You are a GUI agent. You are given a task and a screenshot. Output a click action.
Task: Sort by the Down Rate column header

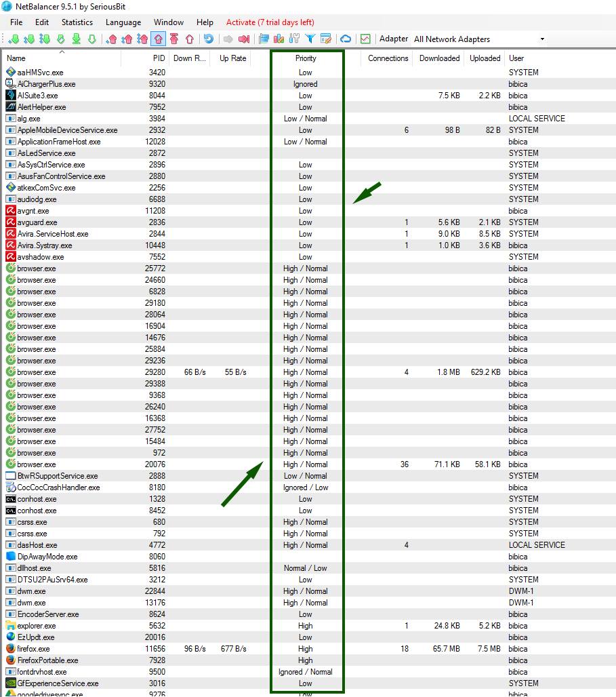pyautogui.click(x=189, y=58)
